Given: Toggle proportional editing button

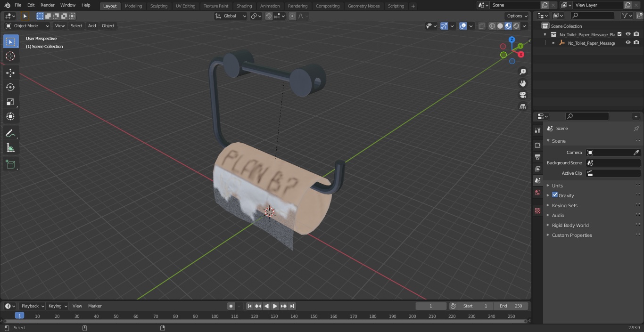Looking at the screenshot, I should click(292, 16).
